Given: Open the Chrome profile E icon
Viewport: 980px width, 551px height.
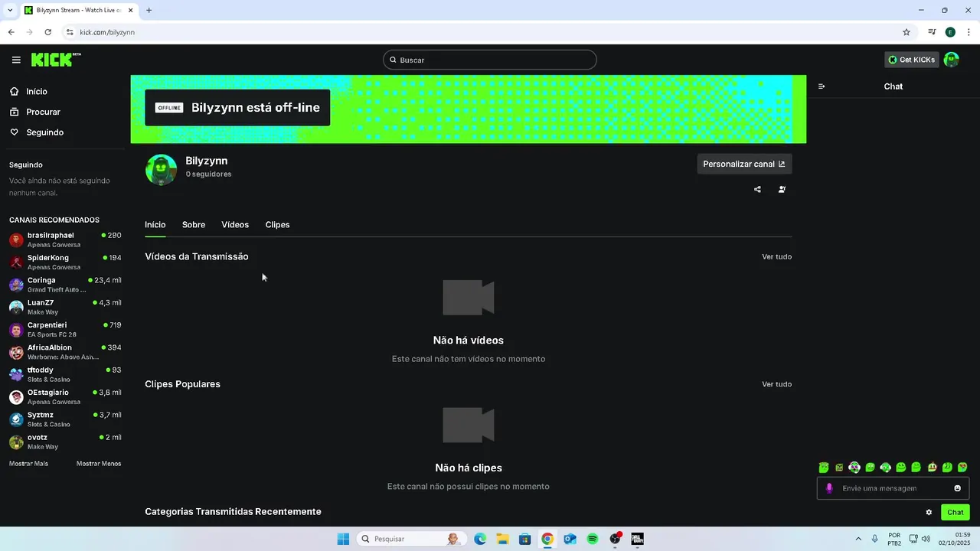Looking at the screenshot, I should pos(950,32).
